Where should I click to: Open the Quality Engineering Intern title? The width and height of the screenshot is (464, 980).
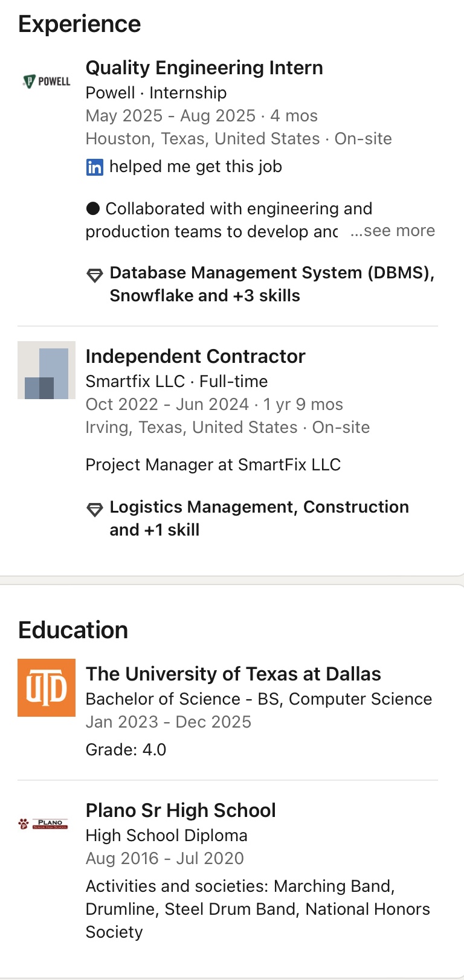coord(204,68)
